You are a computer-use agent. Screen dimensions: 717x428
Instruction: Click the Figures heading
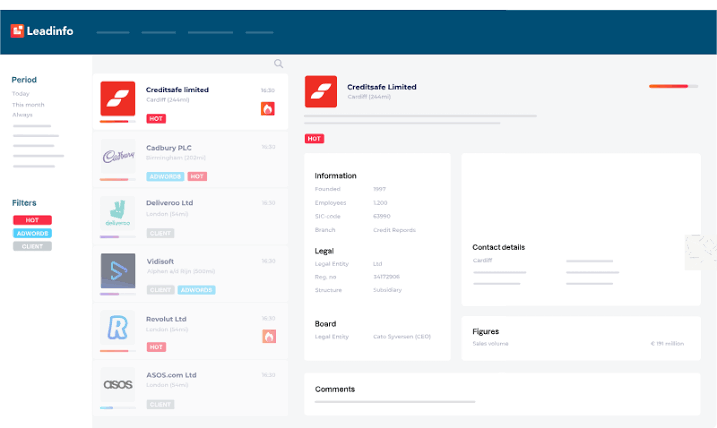pyautogui.click(x=486, y=332)
